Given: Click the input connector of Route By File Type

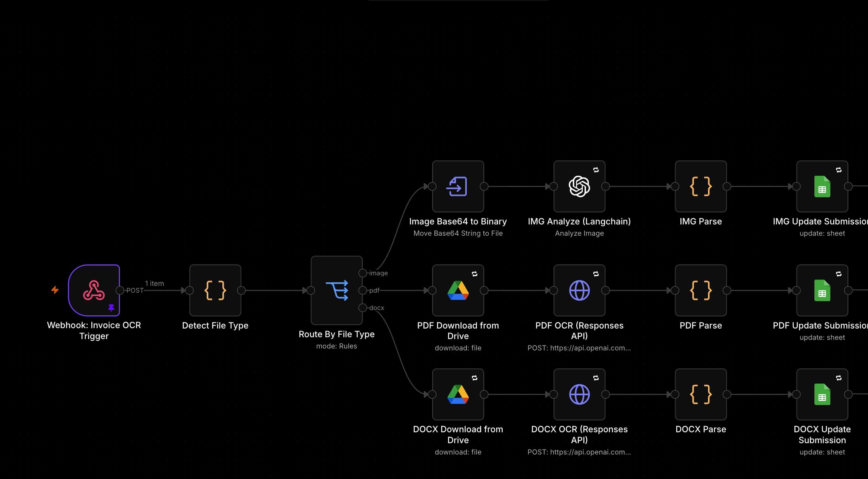Looking at the screenshot, I should [x=311, y=290].
